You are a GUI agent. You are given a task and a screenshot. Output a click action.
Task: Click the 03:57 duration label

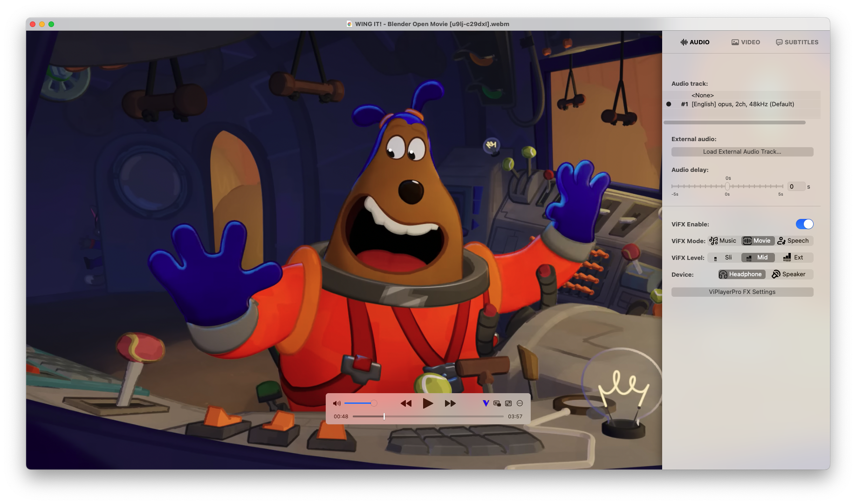point(515,416)
